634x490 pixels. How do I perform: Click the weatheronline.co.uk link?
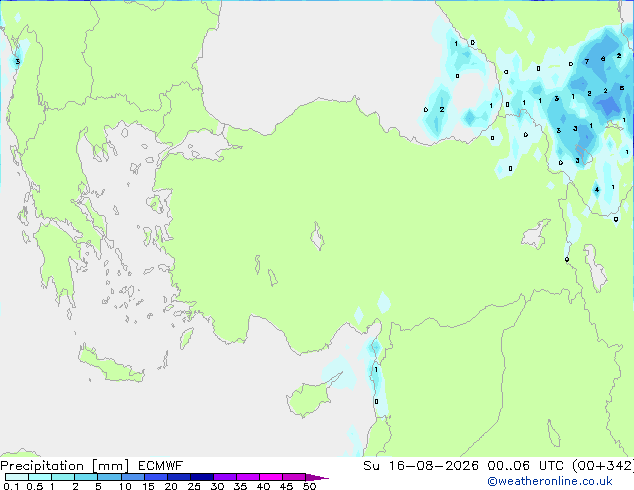tap(549, 481)
